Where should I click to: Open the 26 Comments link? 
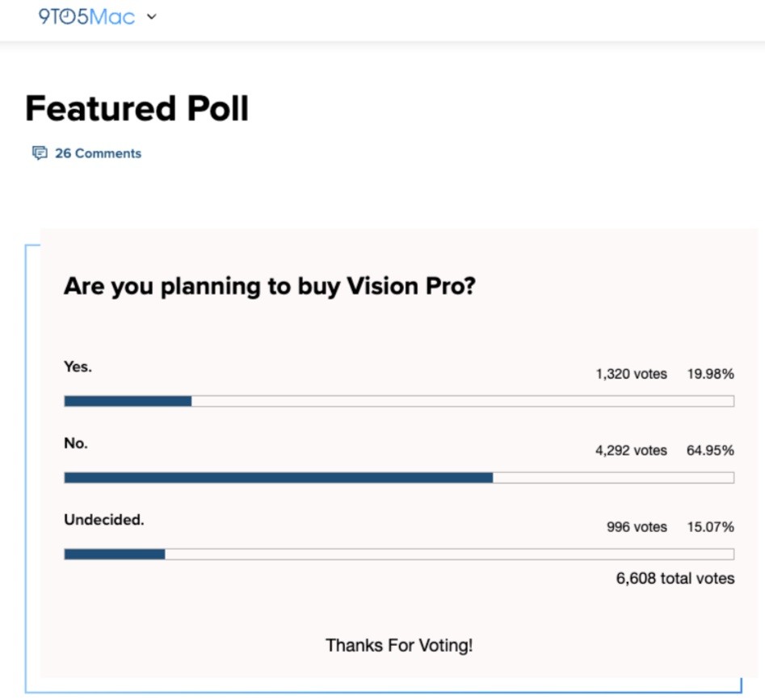coord(98,153)
